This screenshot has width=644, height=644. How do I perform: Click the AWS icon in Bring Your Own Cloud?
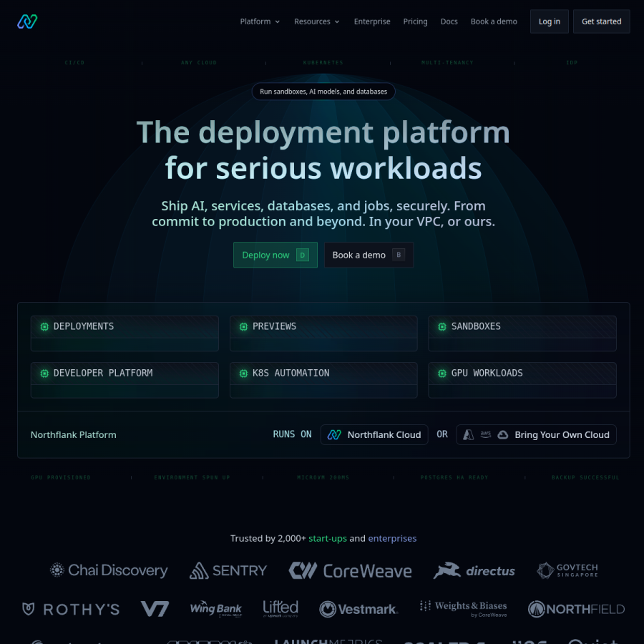(x=485, y=434)
